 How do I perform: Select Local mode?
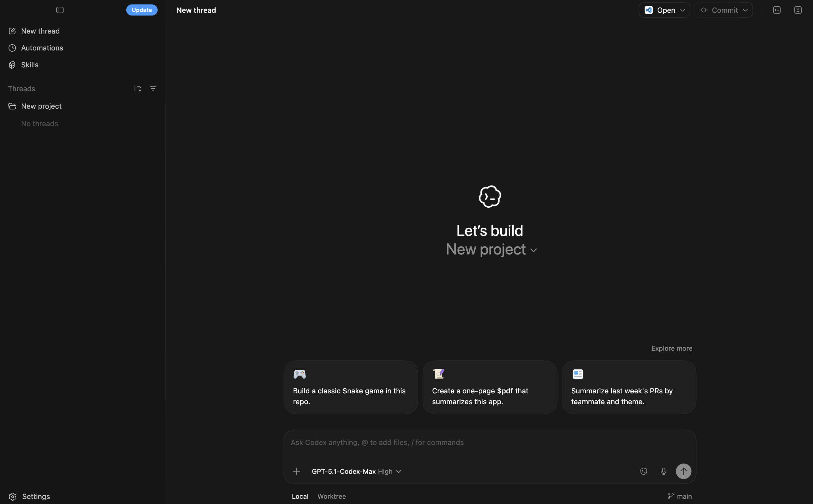300,496
